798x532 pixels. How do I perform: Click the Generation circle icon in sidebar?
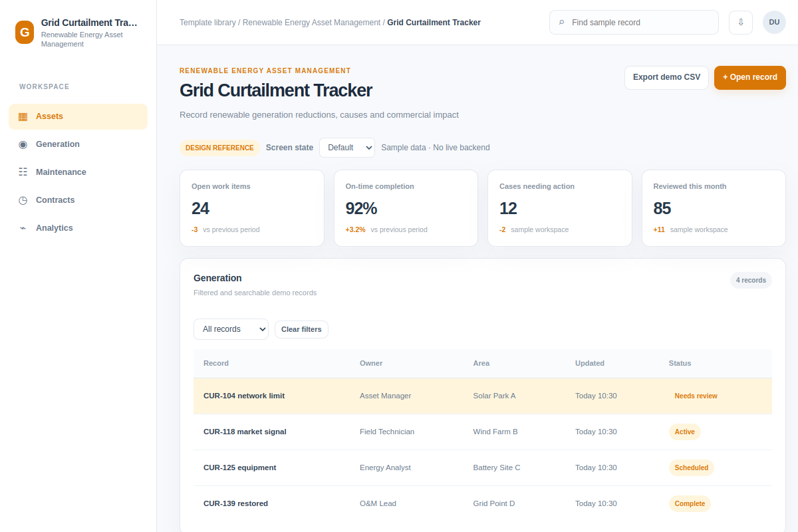(23, 144)
